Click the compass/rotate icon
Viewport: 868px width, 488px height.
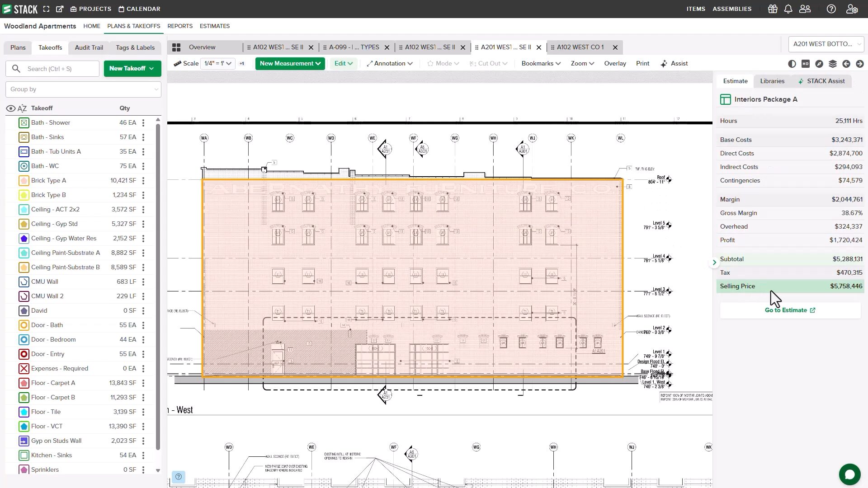tap(819, 64)
